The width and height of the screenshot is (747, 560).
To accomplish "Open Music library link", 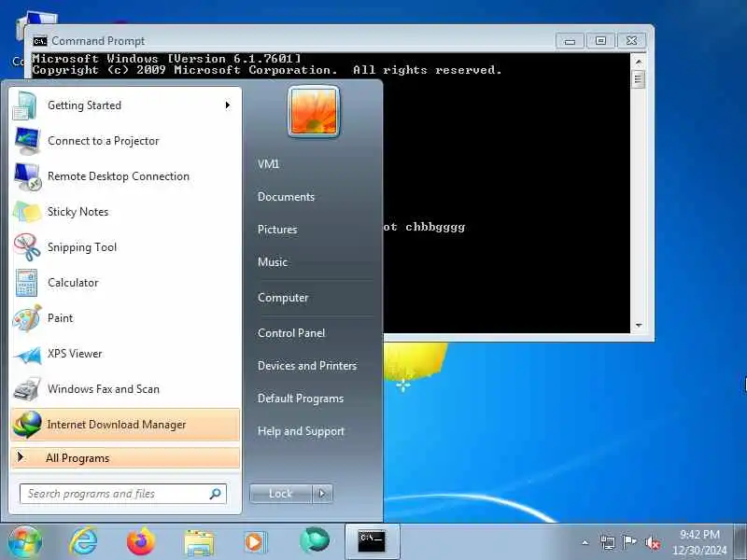I will [x=273, y=262].
